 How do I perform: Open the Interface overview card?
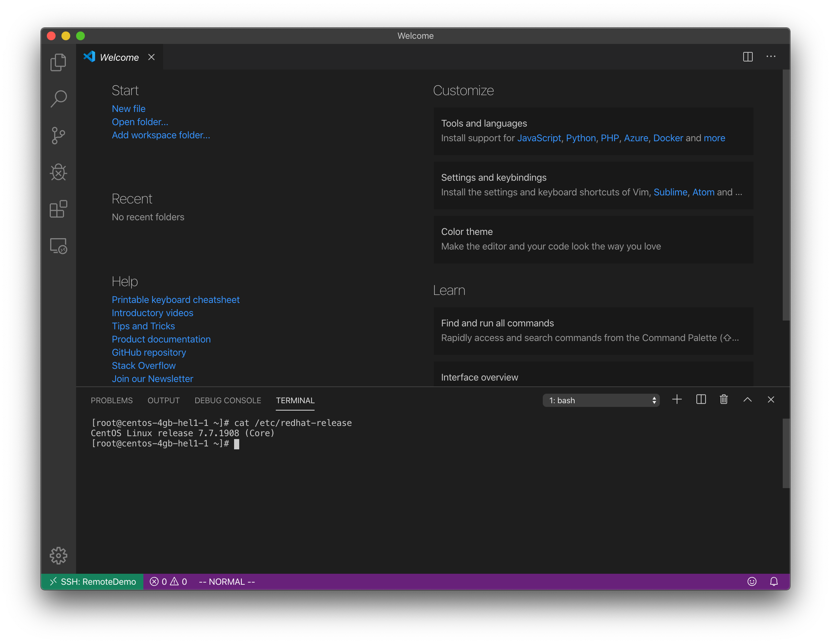(x=594, y=375)
